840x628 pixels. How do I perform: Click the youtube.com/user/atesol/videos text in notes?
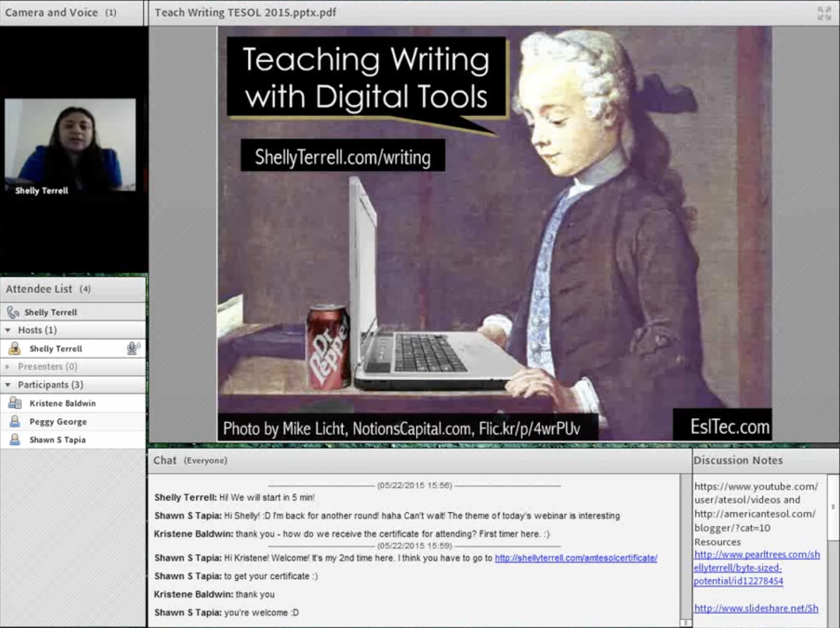click(x=756, y=493)
